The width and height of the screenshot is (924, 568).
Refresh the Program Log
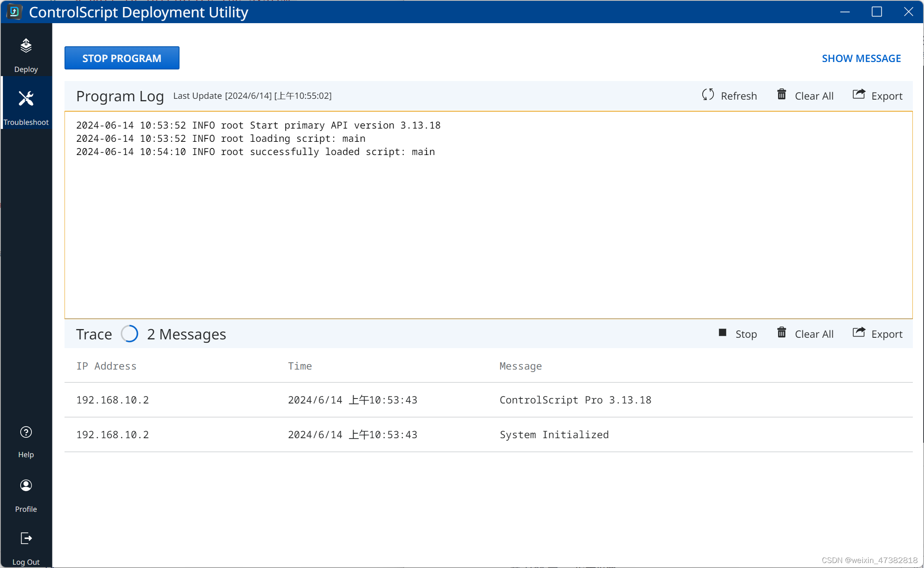point(729,95)
